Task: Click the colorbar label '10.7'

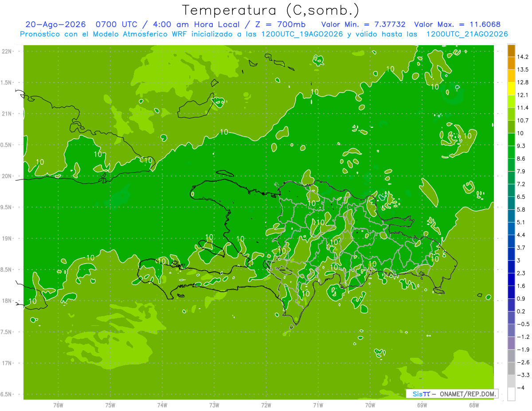Action: pos(523,121)
